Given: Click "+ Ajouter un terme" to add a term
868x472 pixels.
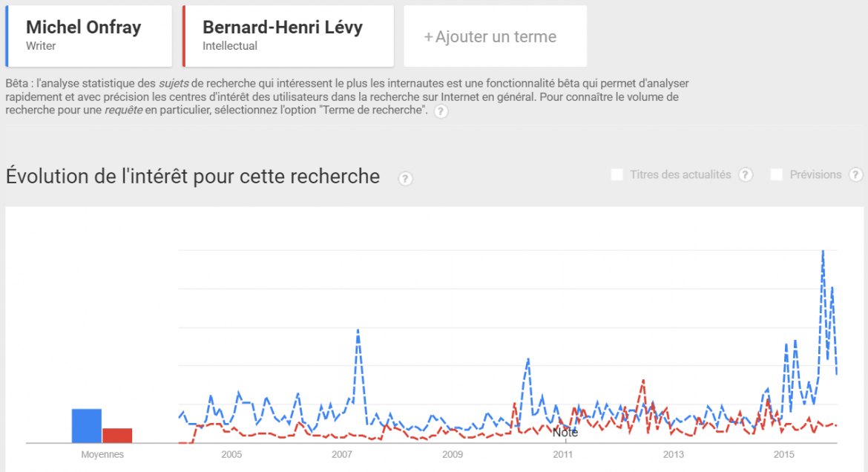Looking at the screenshot, I should (x=495, y=35).
